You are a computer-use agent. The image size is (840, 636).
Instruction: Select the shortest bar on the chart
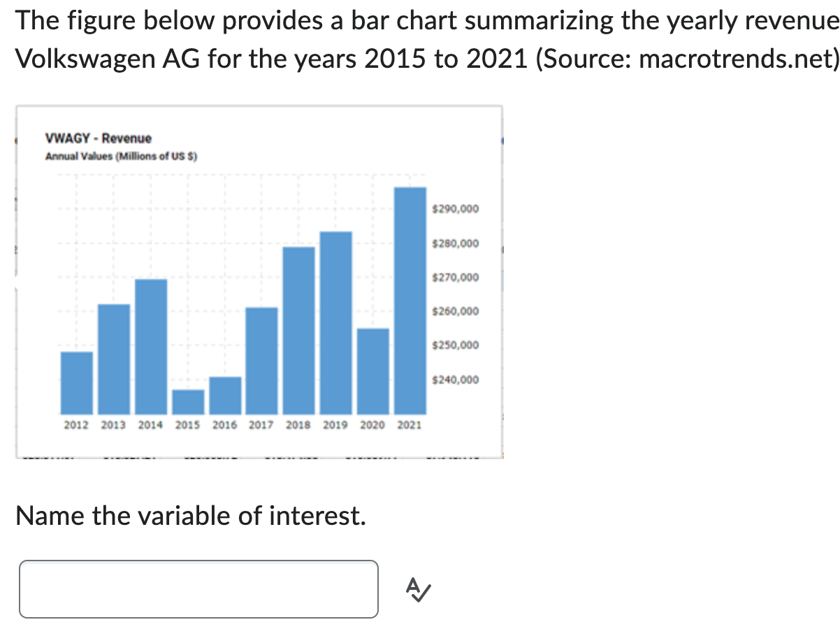coord(187,402)
